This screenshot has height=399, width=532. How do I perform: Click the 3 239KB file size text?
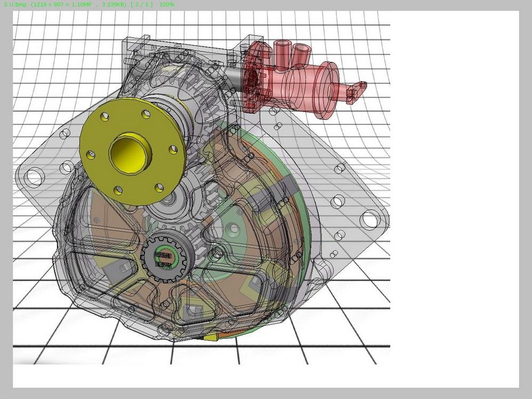tap(113, 4)
